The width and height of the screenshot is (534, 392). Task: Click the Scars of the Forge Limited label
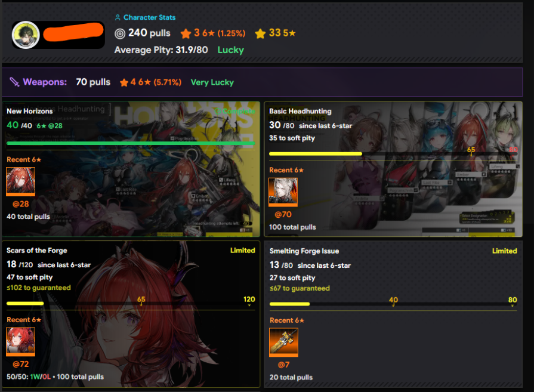pyautogui.click(x=242, y=251)
